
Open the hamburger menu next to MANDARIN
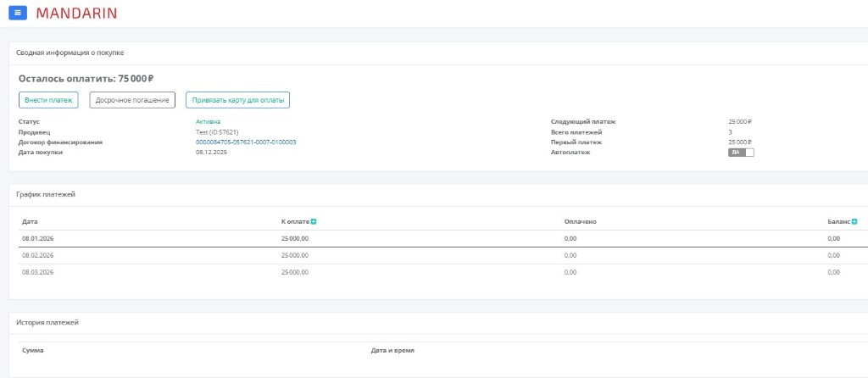pos(19,13)
